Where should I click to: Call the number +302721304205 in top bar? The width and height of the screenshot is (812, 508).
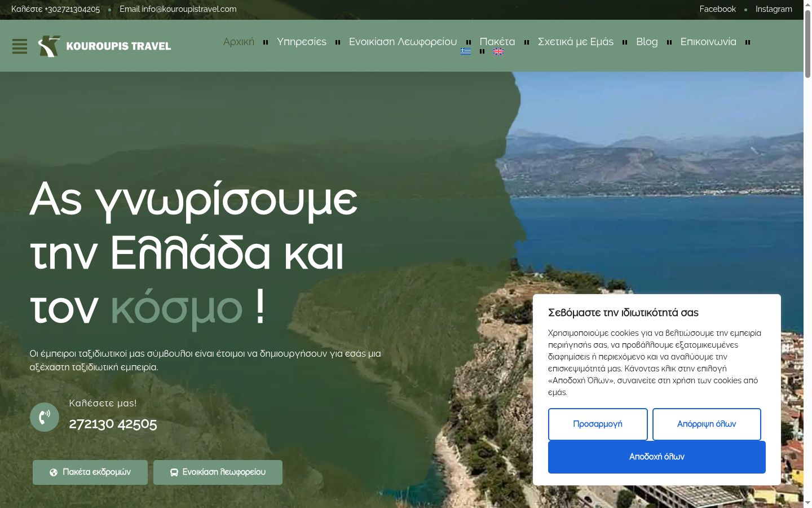[55, 9]
